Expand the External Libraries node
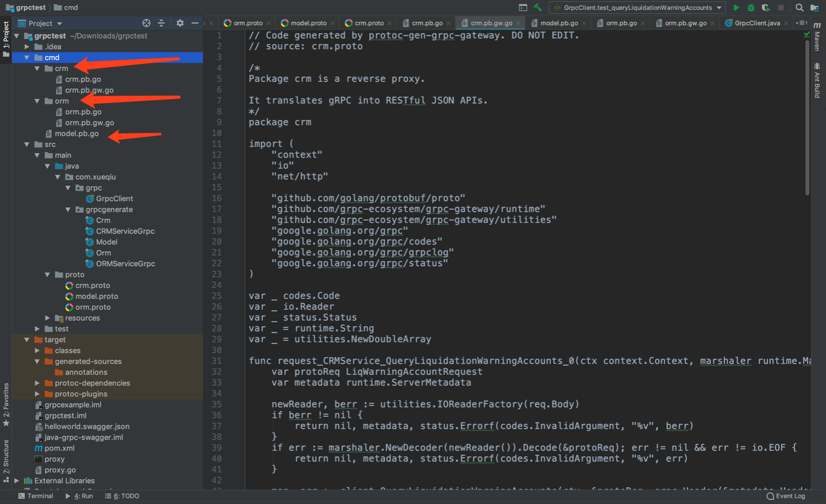Viewport: 826px width, 504px height. pyautogui.click(x=16, y=480)
